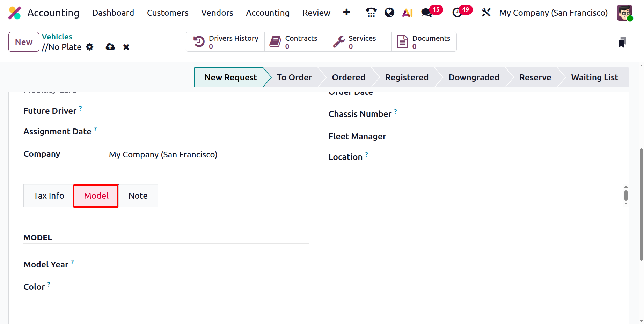Open the debug tools wrench icon
This screenshot has height=324, width=644.
tap(486, 13)
